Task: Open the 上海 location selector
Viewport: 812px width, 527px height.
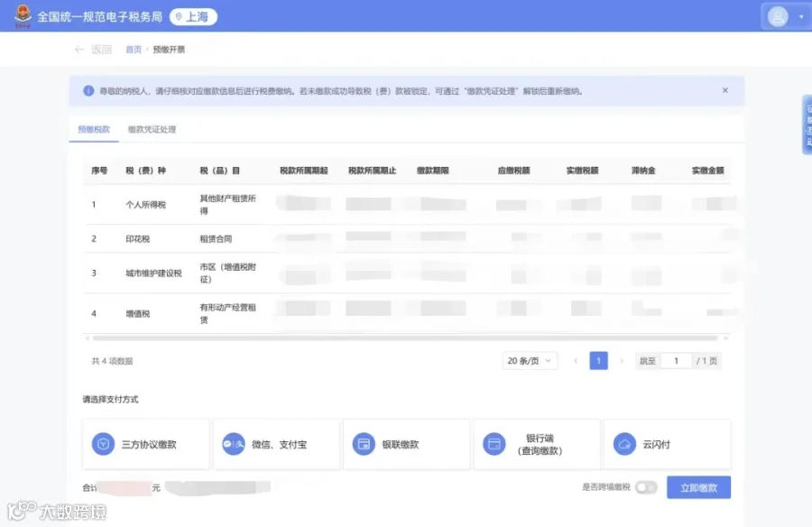Action: tap(193, 16)
